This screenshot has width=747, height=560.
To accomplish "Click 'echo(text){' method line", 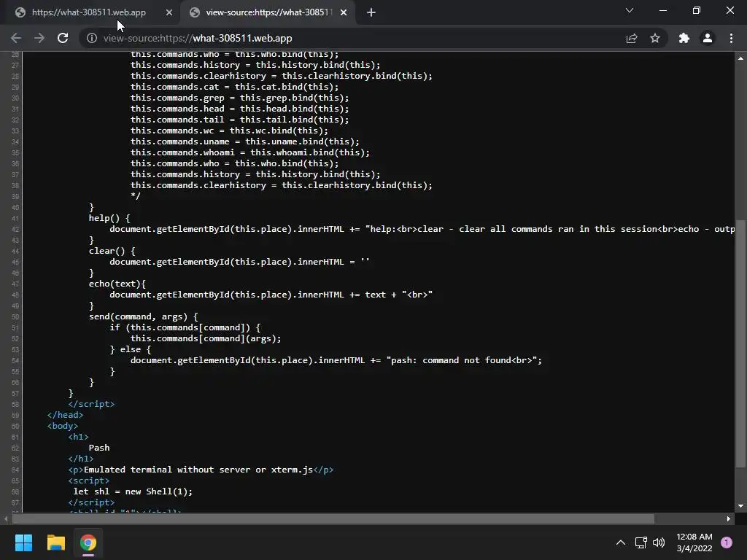I will tap(117, 284).
